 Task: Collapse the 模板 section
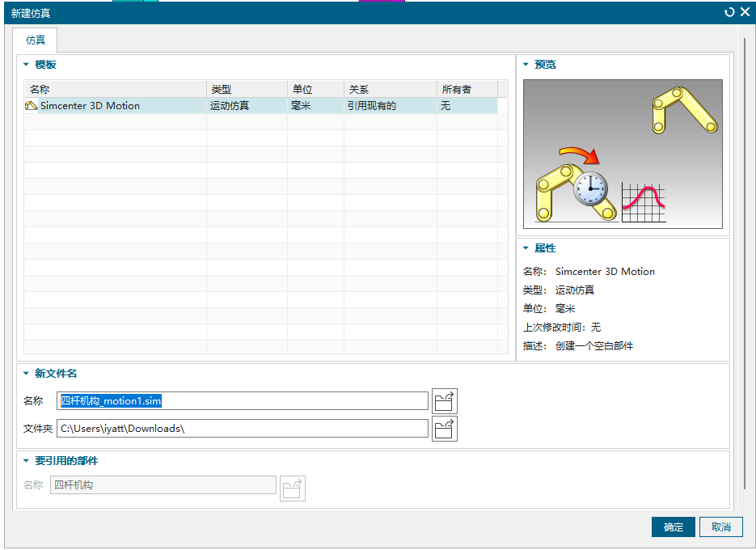point(27,64)
